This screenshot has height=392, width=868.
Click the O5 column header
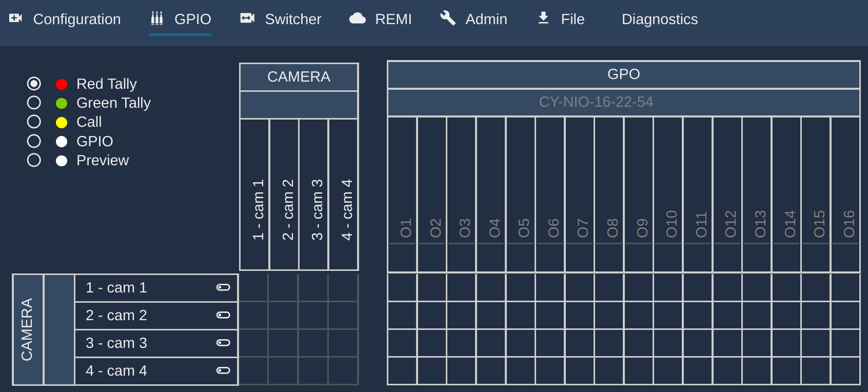click(x=521, y=194)
